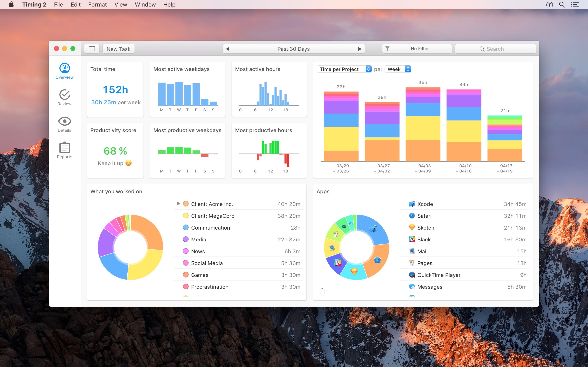The image size is (588, 367).
Task: Open the Format menu
Action: [97, 5]
